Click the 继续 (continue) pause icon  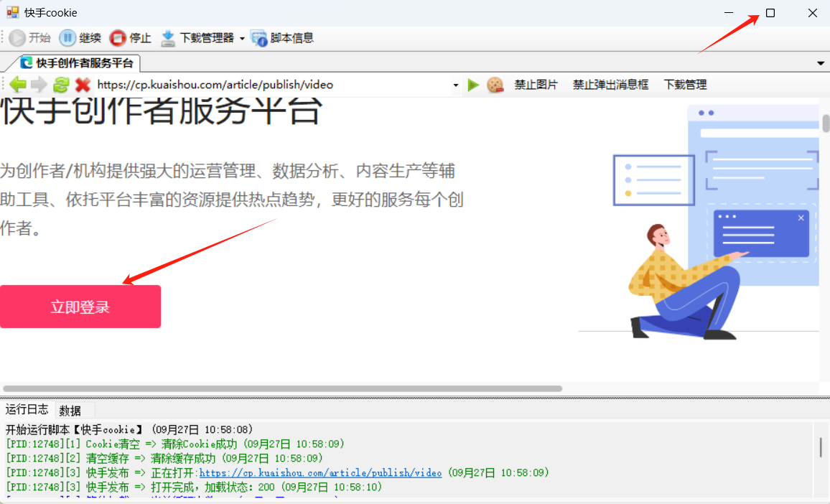(x=67, y=38)
